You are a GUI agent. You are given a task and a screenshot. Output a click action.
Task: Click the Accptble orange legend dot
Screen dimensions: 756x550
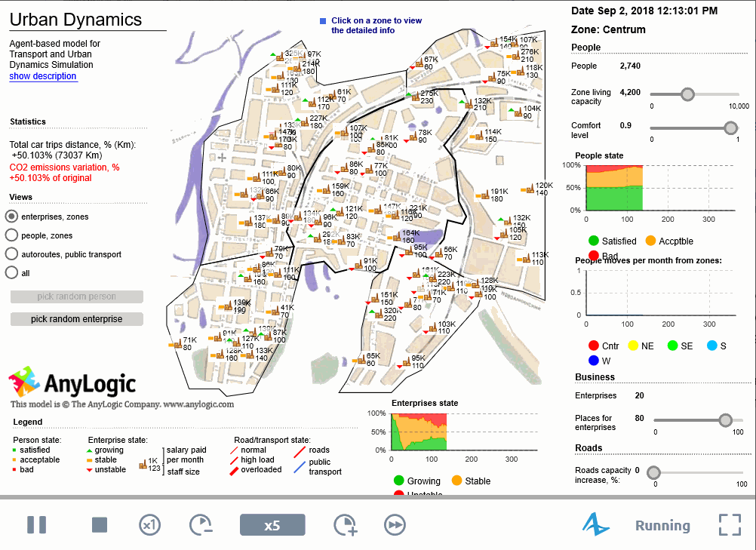pyautogui.click(x=650, y=241)
